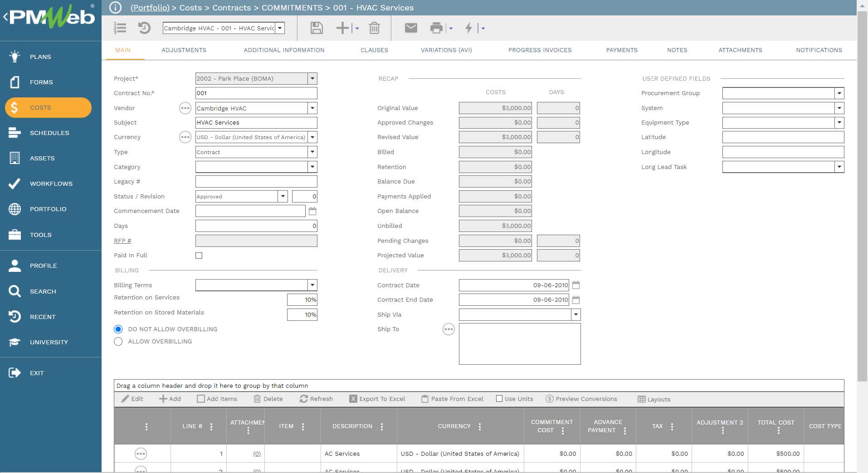Click Layouts in the grid toolbar
Screen dimensions: 868x473
pos(654,399)
